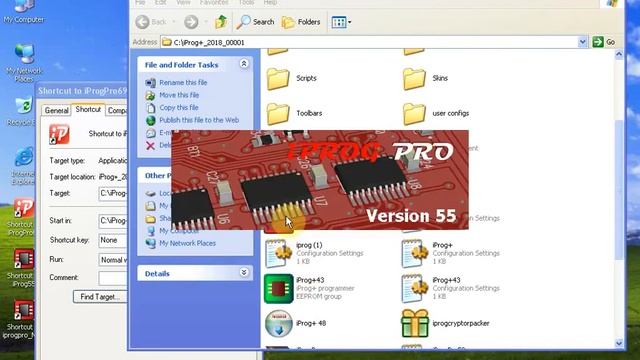Image resolution: width=640 pixels, height=360 pixels.
Task: Switch to General tab in shortcut properties
Action: click(x=56, y=110)
